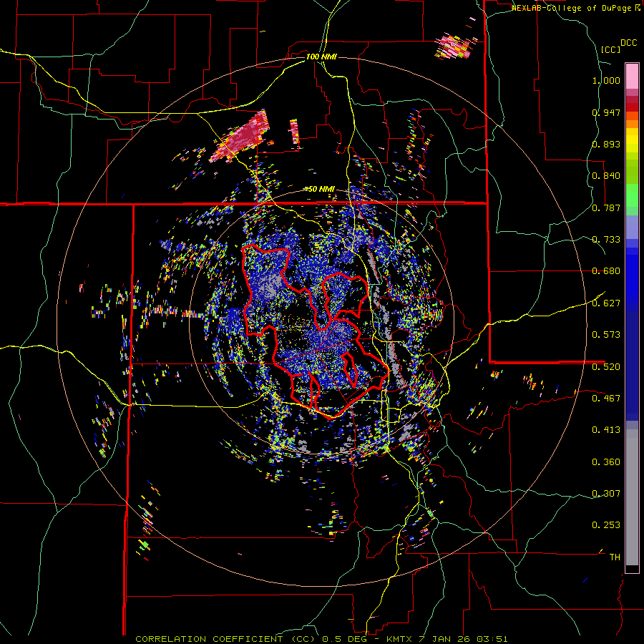Click the DCC label above the legend
The height and width of the screenshot is (644, 644).
(628, 43)
